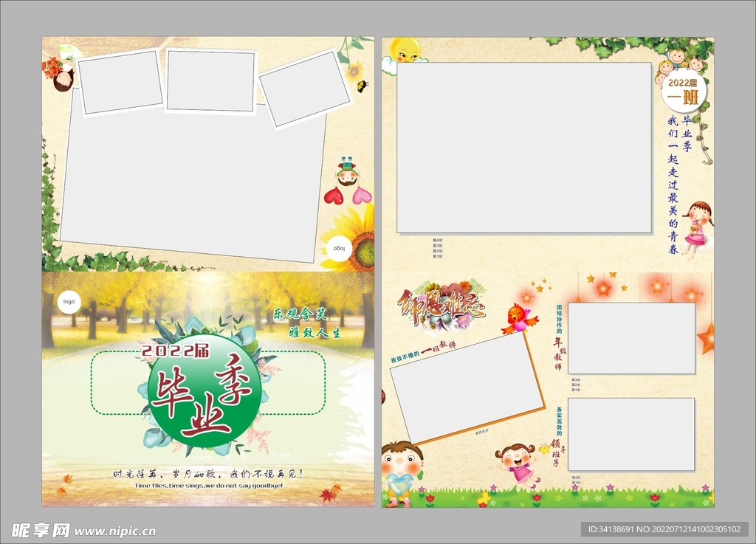Select the orange-bordered tilted teacher photo frame
756x544 pixels.
click(467, 388)
